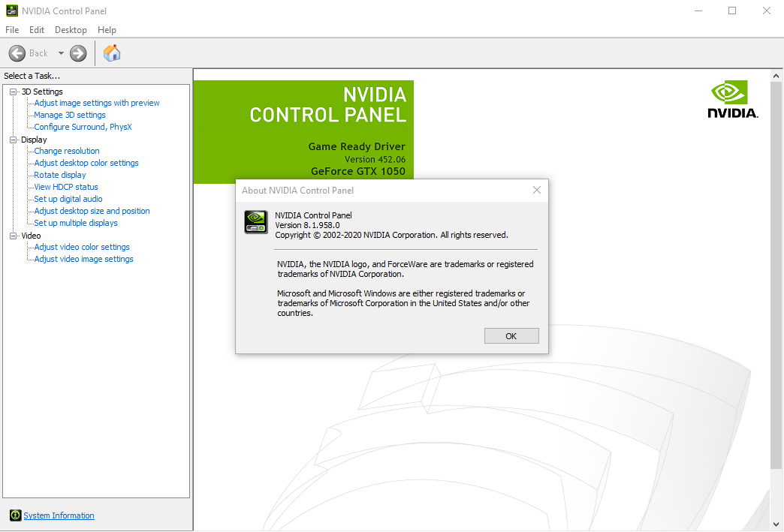The image size is (784, 532).
Task: Select the 3D Settings category label
Action: [42, 92]
